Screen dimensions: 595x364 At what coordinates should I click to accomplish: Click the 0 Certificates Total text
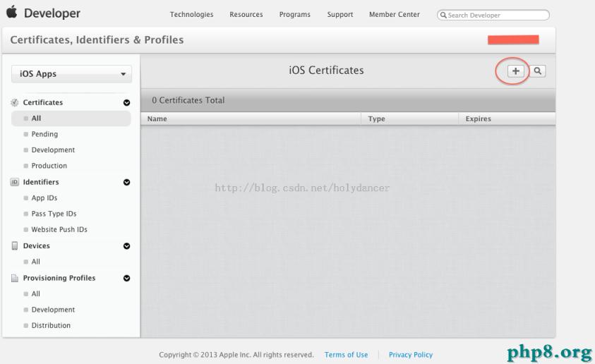[x=188, y=100]
